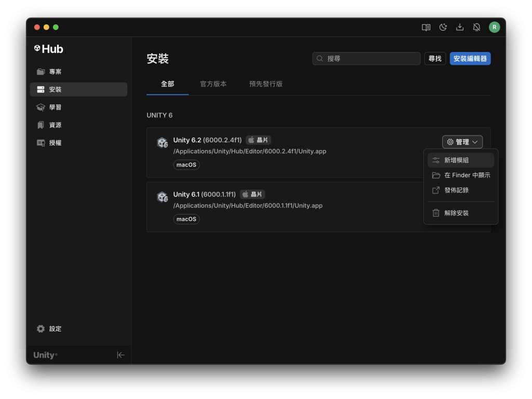Focus the 搜尋 input field

pyautogui.click(x=366, y=58)
